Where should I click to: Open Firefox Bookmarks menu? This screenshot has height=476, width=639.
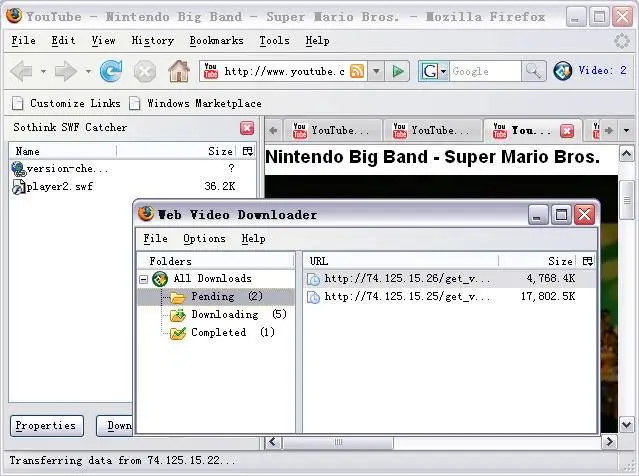(216, 41)
